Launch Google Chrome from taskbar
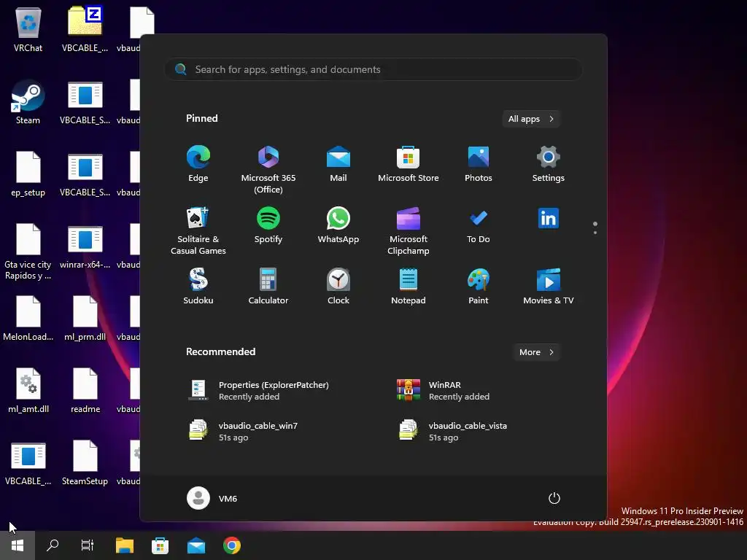The height and width of the screenshot is (560, 747). [231, 545]
